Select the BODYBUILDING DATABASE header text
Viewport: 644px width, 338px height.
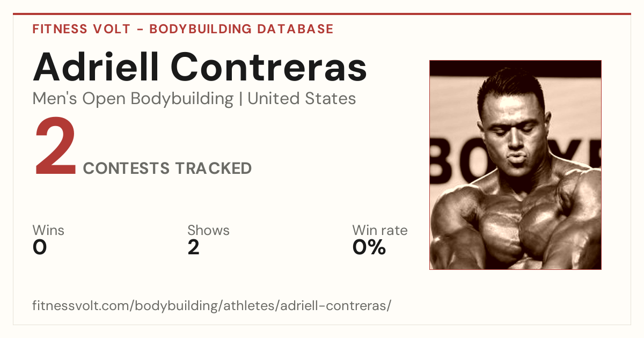(x=241, y=29)
